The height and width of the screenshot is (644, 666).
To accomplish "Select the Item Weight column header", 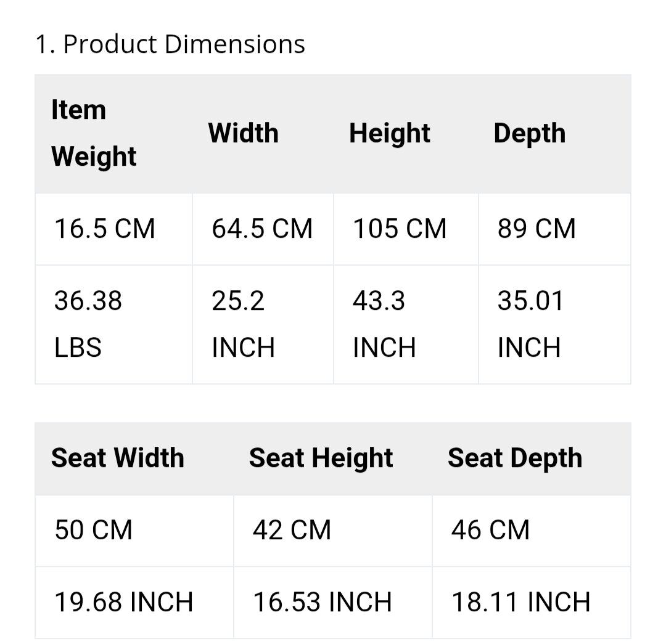I will [x=94, y=133].
